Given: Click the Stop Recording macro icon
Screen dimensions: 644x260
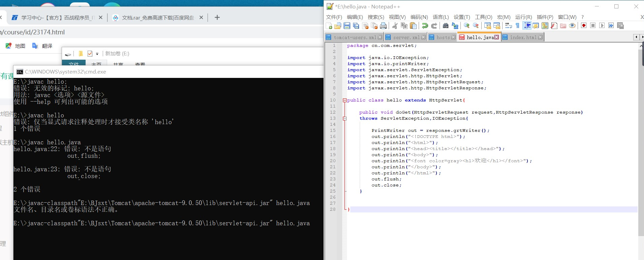Looking at the screenshot, I should (x=593, y=26).
